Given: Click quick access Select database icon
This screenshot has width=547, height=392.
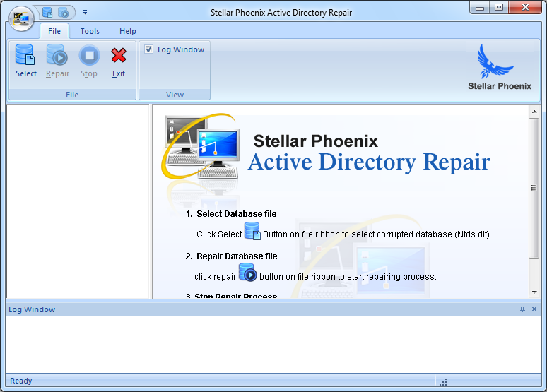Looking at the screenshot, I should click(47, 13).
